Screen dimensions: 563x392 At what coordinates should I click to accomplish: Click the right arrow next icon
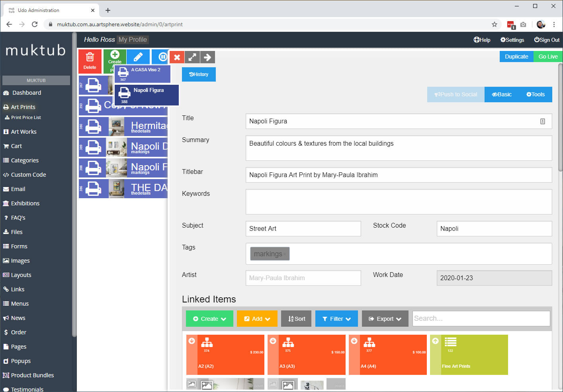coord(207,57)
